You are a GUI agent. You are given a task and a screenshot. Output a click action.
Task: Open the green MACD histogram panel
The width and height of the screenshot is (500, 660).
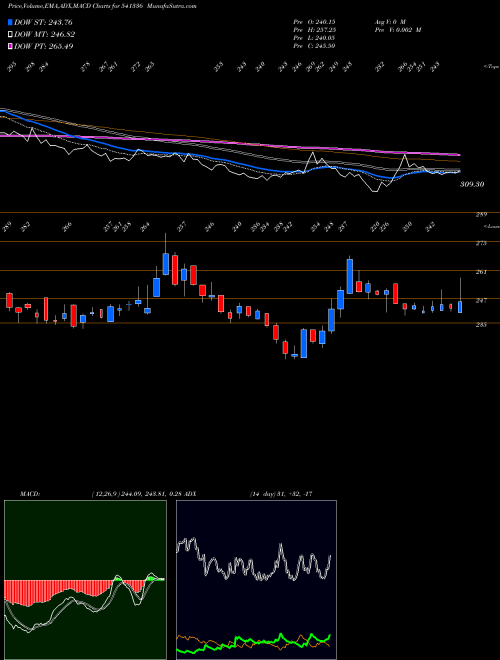click(85, 580)
